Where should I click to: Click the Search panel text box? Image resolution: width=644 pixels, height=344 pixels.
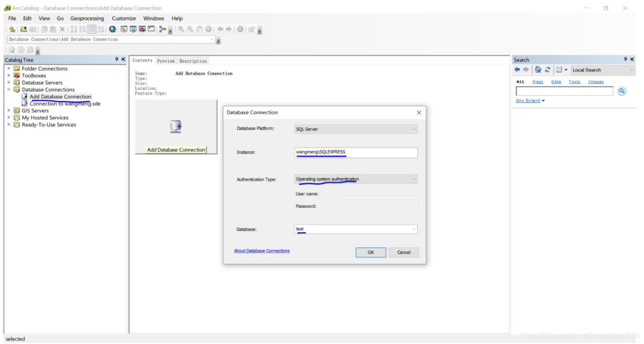[x=565, y=91]
